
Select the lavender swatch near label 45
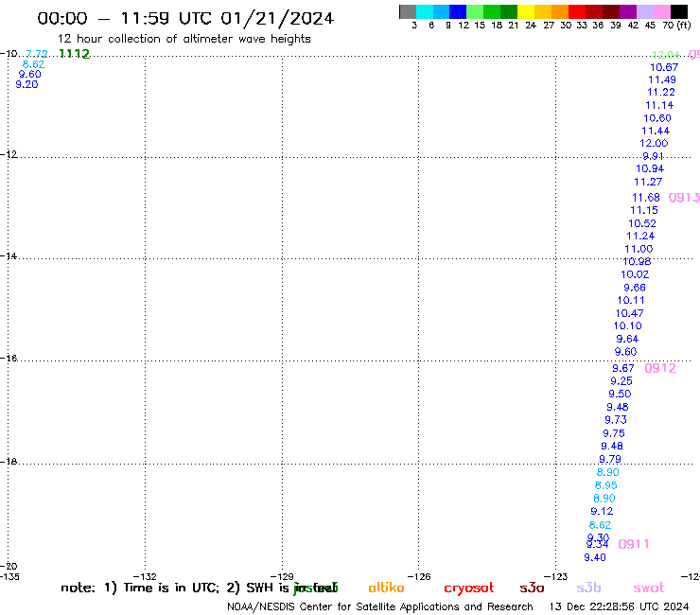click(645, 11)
